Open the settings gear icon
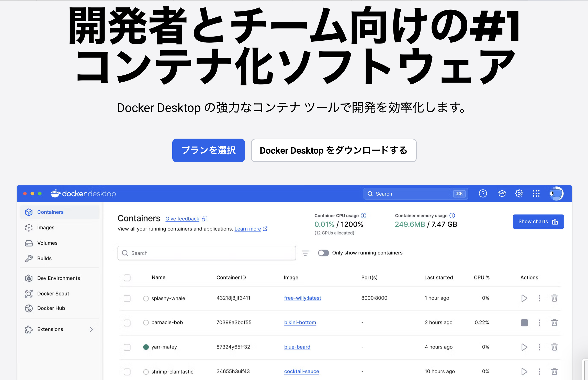 click(519, 194)
